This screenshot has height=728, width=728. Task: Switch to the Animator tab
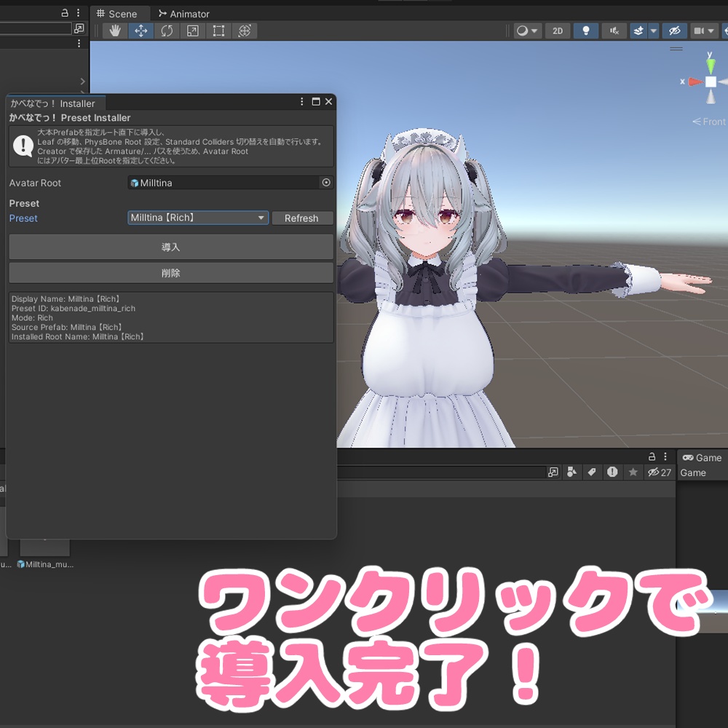pyautogui.click(x=183, y=13)
